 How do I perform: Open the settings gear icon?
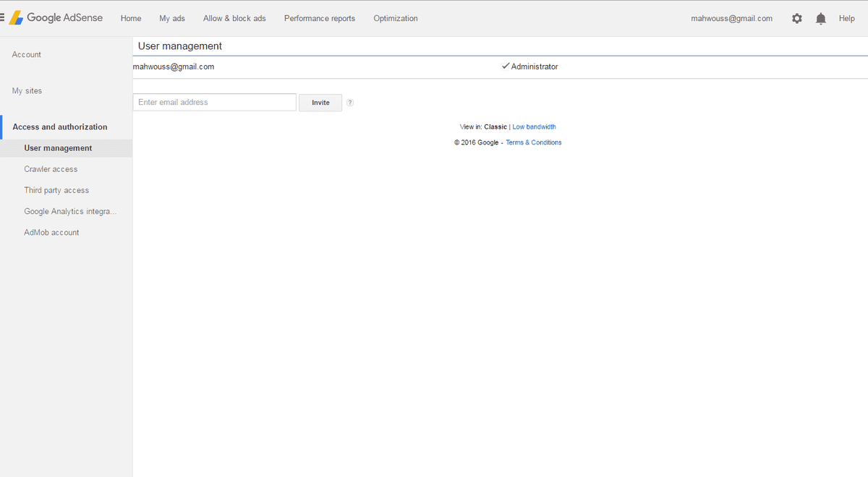[796, 19]
